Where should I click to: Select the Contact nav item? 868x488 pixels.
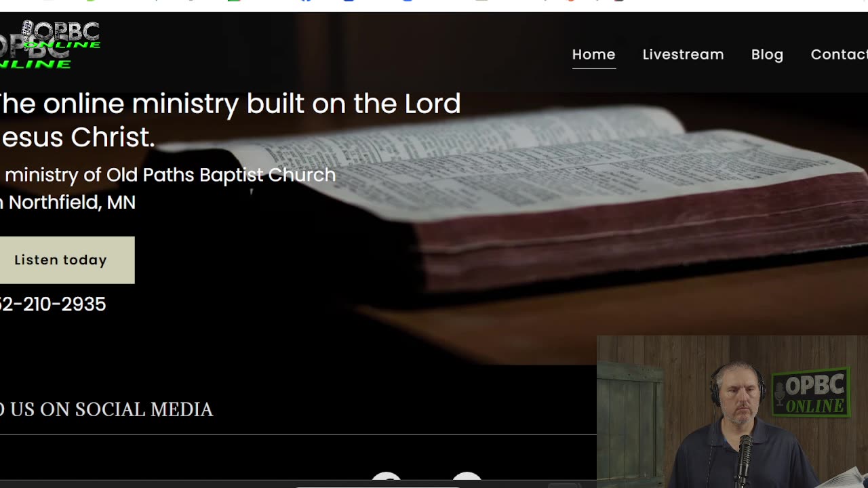(x=839, y=54)
